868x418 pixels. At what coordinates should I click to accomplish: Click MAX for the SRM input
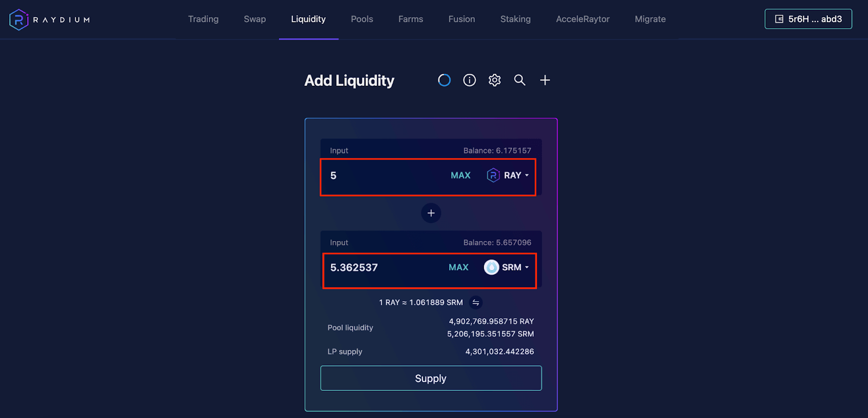pyautogui.click(x=458, y=267)
